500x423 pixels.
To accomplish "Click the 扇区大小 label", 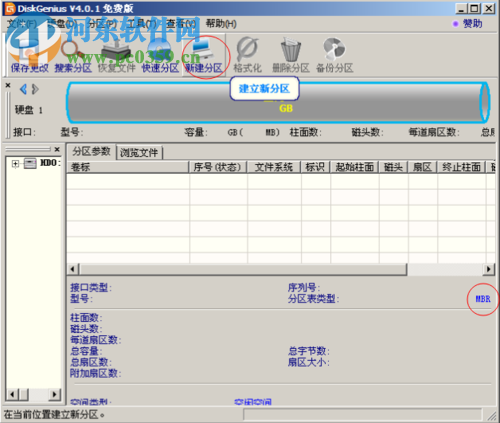I will pyautogui.click(x=309, y=362).
